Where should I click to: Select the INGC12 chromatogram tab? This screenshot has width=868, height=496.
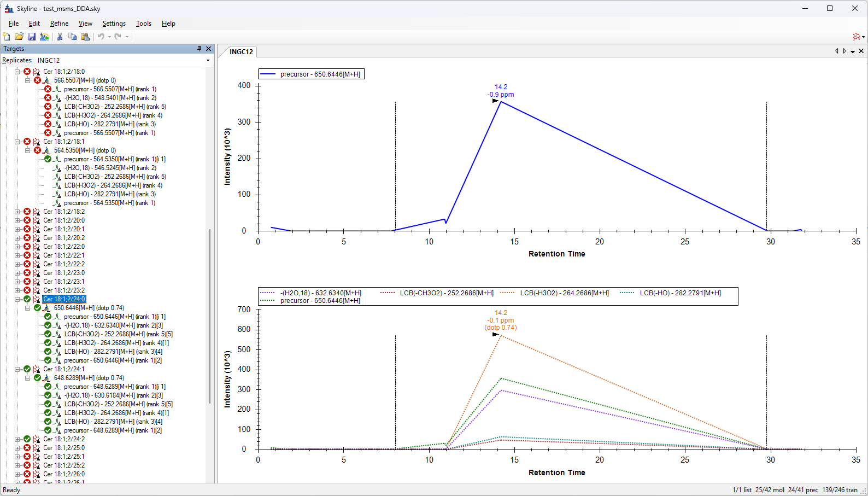[241, 52]
